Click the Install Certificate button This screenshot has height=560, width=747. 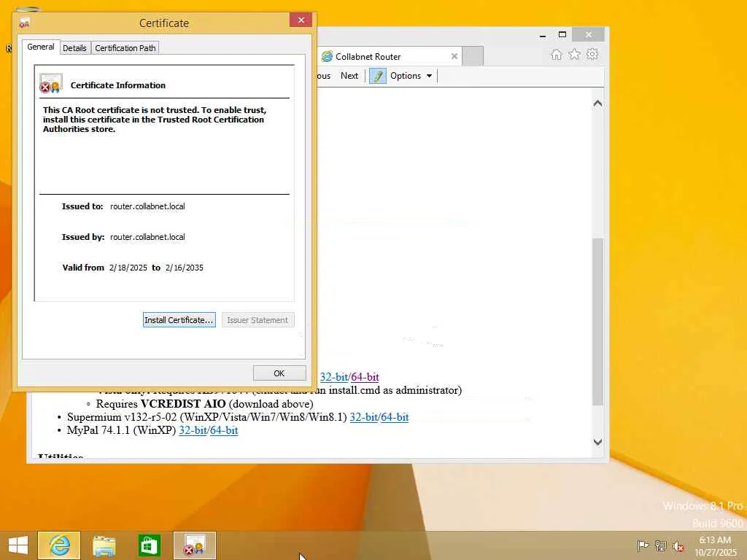click(179, 320)
